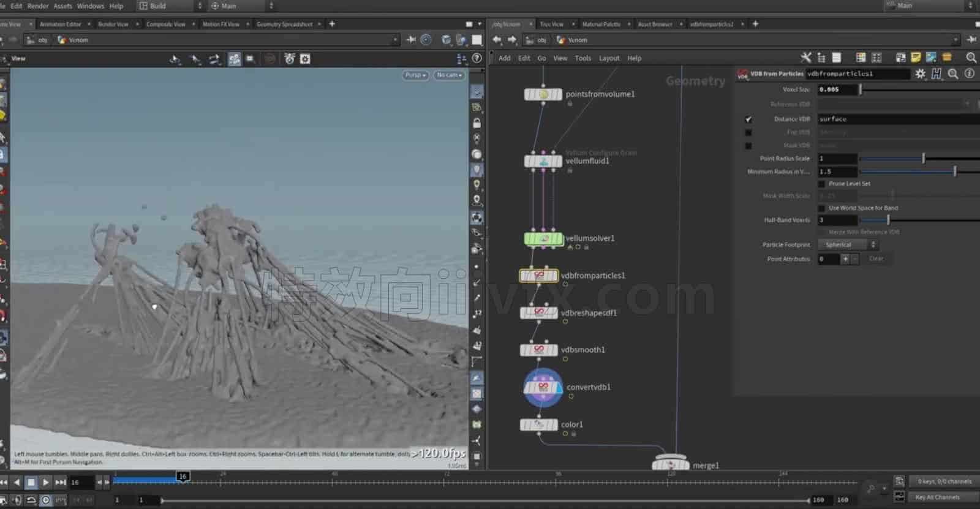Enable the Mask VDB checkbox
980x509 pixels.
[x=748, y=146]
